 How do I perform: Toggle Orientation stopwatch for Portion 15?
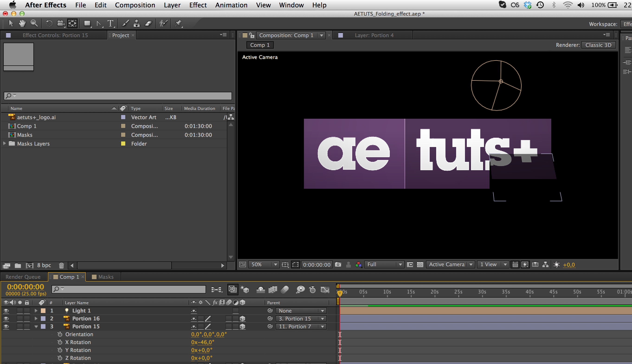(60, 334)
